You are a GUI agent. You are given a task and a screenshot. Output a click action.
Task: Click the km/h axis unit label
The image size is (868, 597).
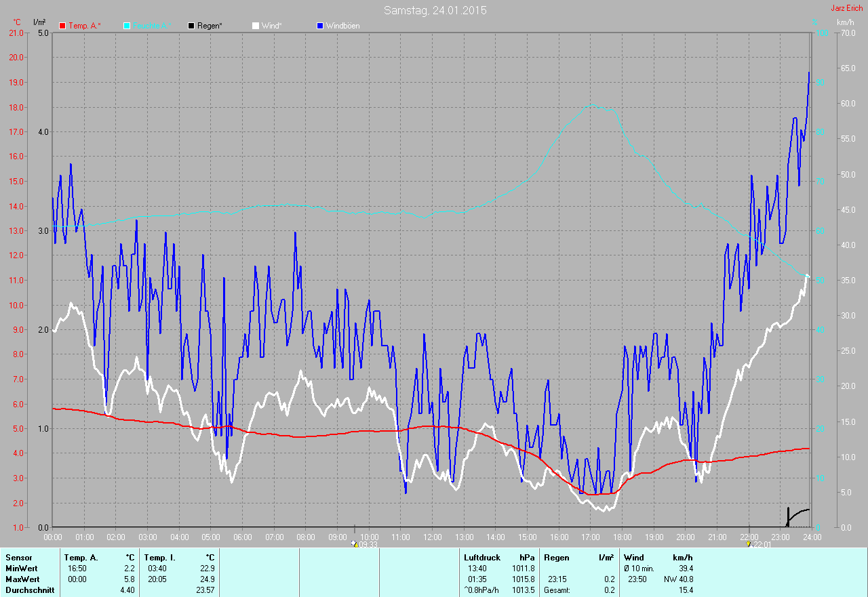point(845,22)
